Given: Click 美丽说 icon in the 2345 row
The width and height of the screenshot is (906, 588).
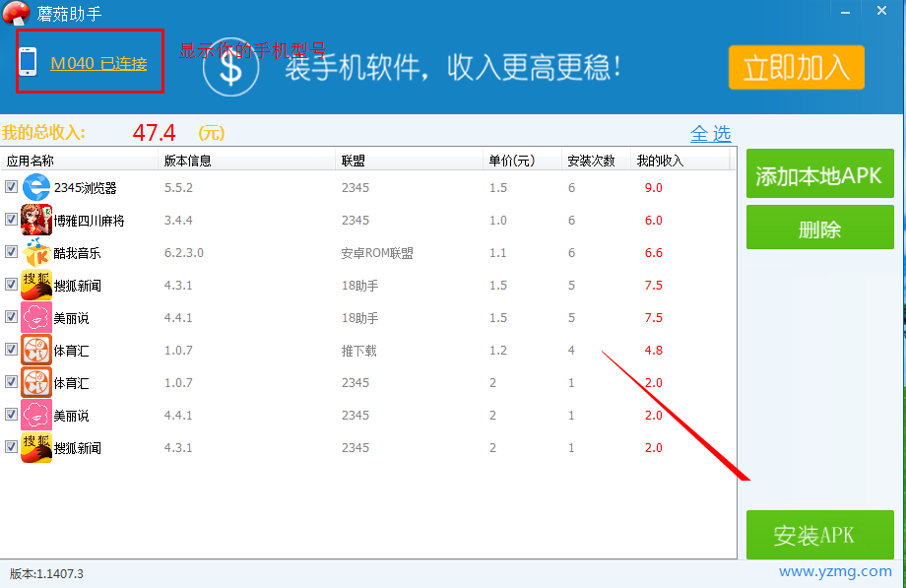Looking at the screenshot, I should (x=36, y=415).
